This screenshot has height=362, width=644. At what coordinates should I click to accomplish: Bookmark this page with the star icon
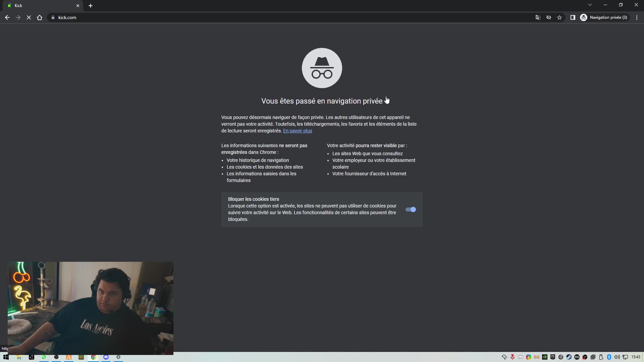[559, 17]
